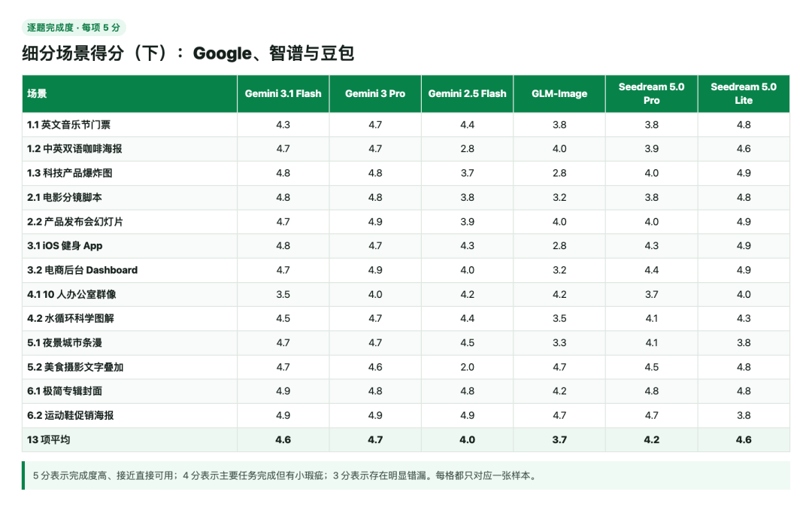Select row label 5.1 夜景城市条漫
This screenshot has width=812, height=519.
click(x=64, y=342)
